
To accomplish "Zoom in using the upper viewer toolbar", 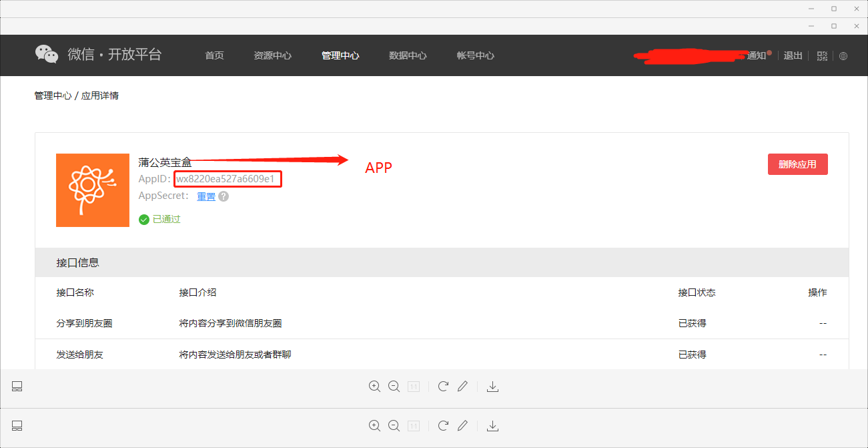I will pyautogui.click(x=374, y=387).
